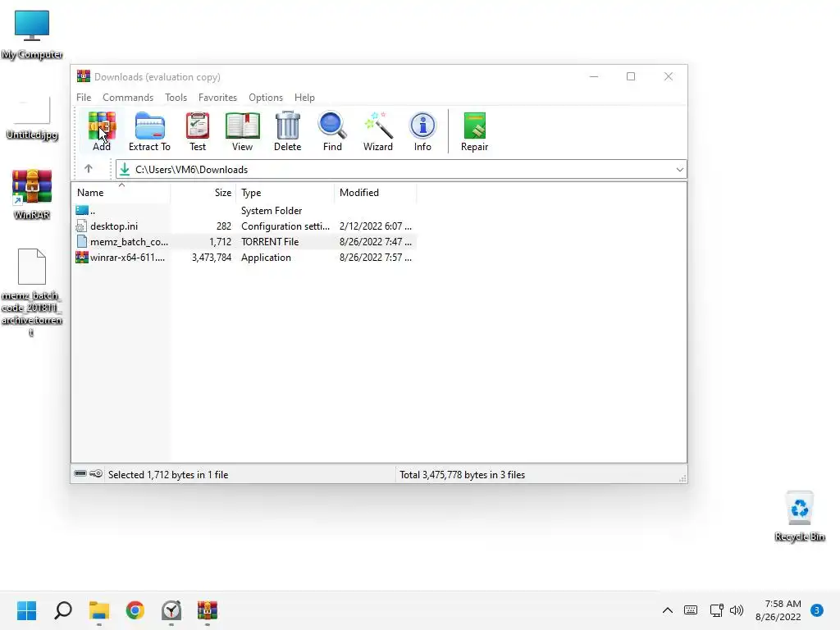Click the Add toolbar icon
Image resolution: width=840 pixels, height=630 pixels.
tap(102, 131)
